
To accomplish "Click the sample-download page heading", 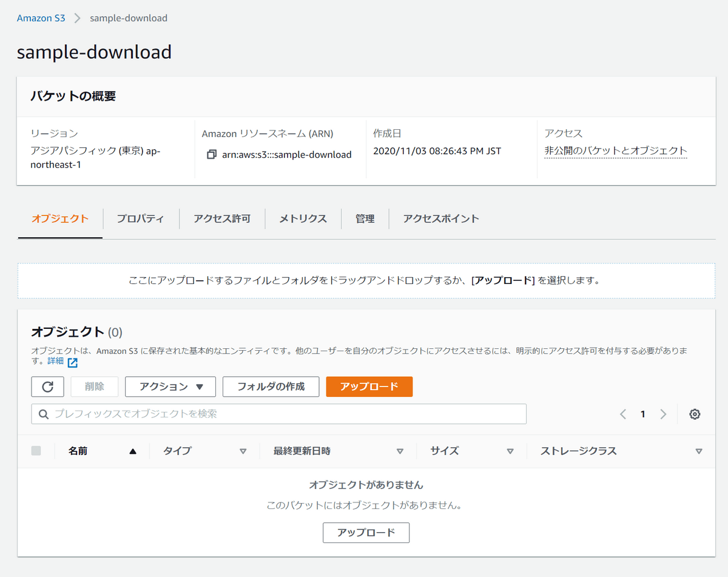I will point(95,52).
